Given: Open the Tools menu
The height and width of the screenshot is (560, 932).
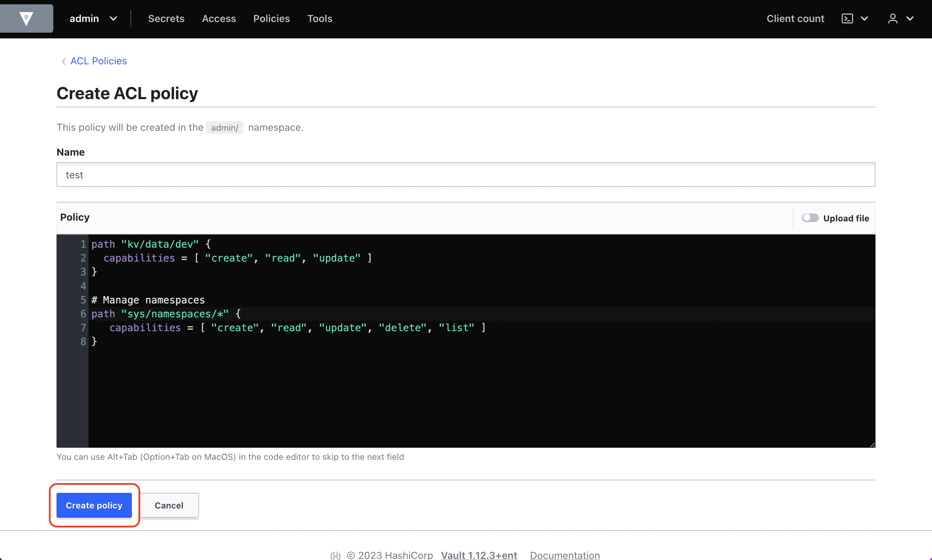Looking at the screenshot, I should [320, 18].
